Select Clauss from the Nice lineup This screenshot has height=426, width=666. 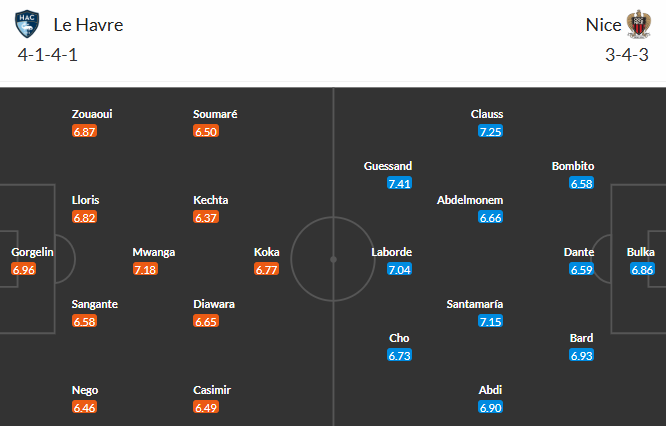[x=487, y=114]
